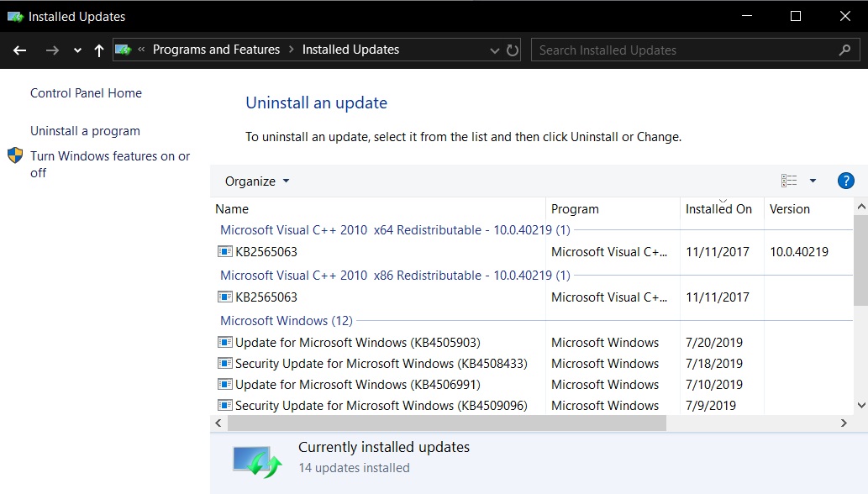Go up one level with the up arrow icon
868x494 pixels.
(x=98, y=50)
